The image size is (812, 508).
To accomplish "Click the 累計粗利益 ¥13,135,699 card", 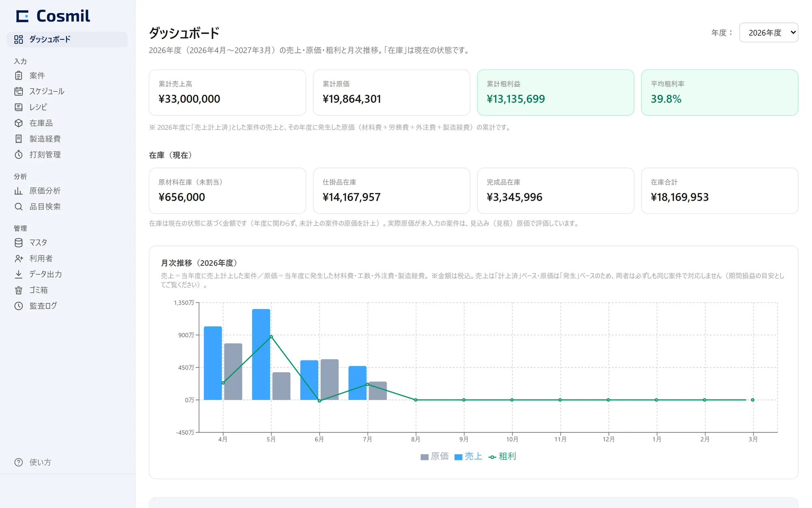I will pyautogui.click(x=555, y=93).
